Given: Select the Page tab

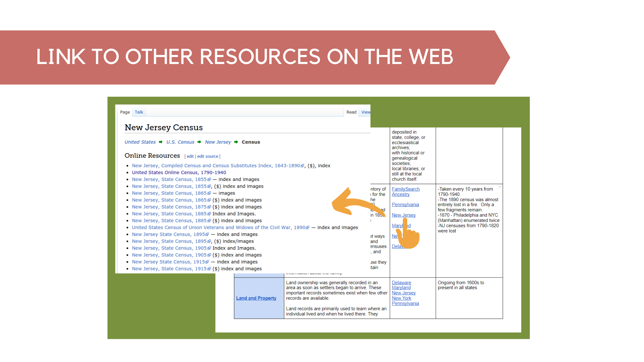Looking at the screenshot, I should [125, 111].
